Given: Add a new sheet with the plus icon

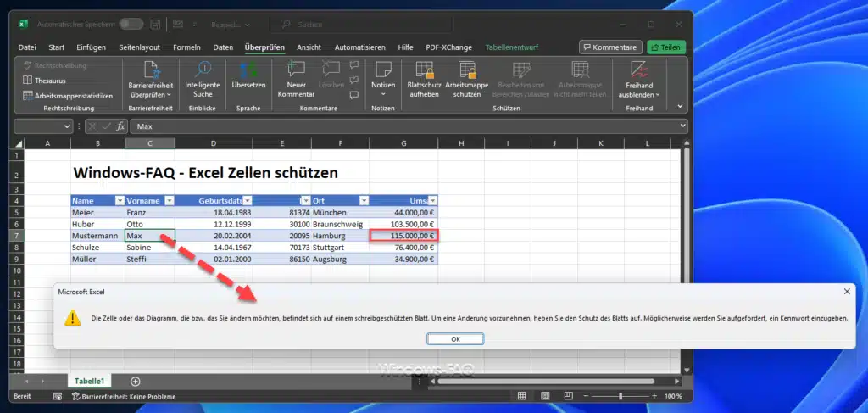Looking at the screenshot, I should tap(135, 381).
